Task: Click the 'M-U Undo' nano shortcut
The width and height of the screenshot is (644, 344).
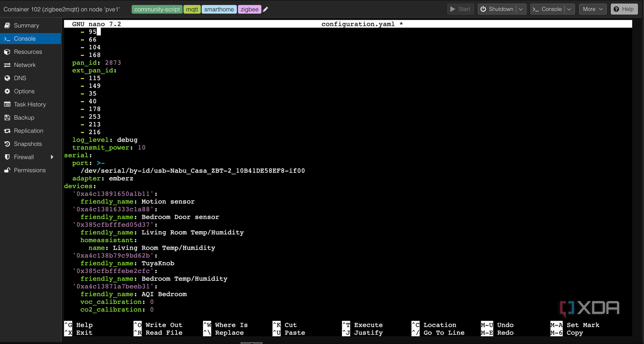Action: [498, 325]
